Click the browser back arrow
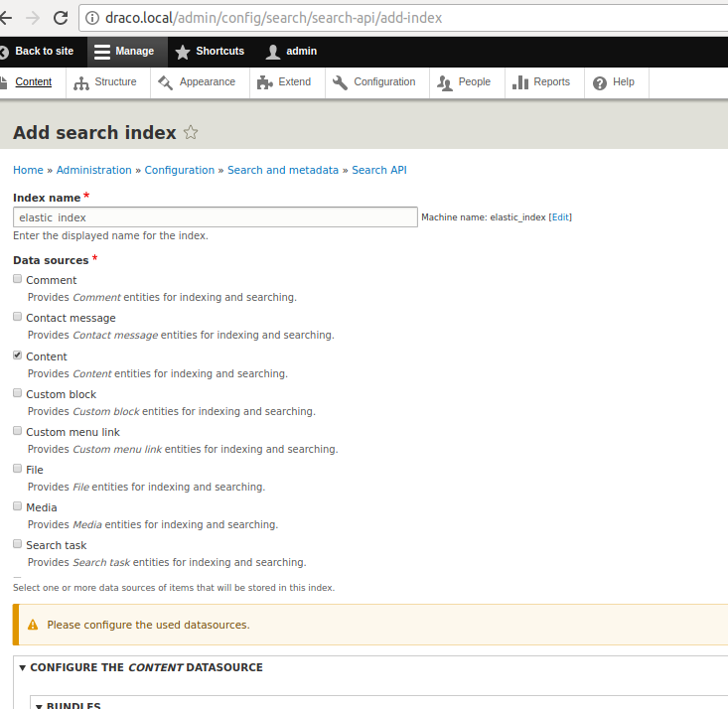This screenshot has height=709, width=728. coord(6,18)
